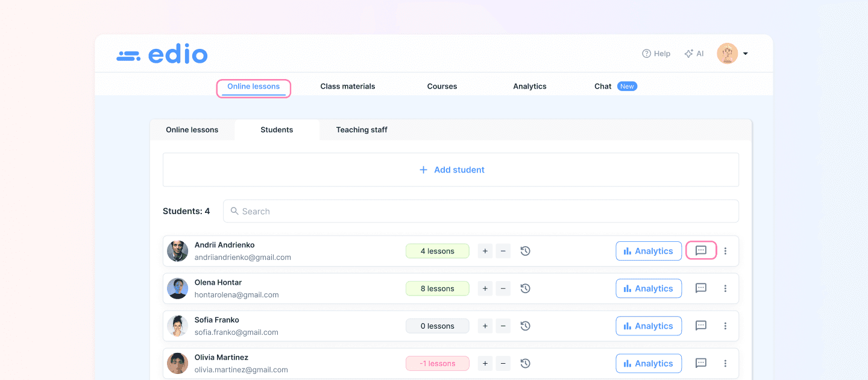Open chat icon for Olena Hontar
This screenshot has width=868, height=380.
(701, 288)
